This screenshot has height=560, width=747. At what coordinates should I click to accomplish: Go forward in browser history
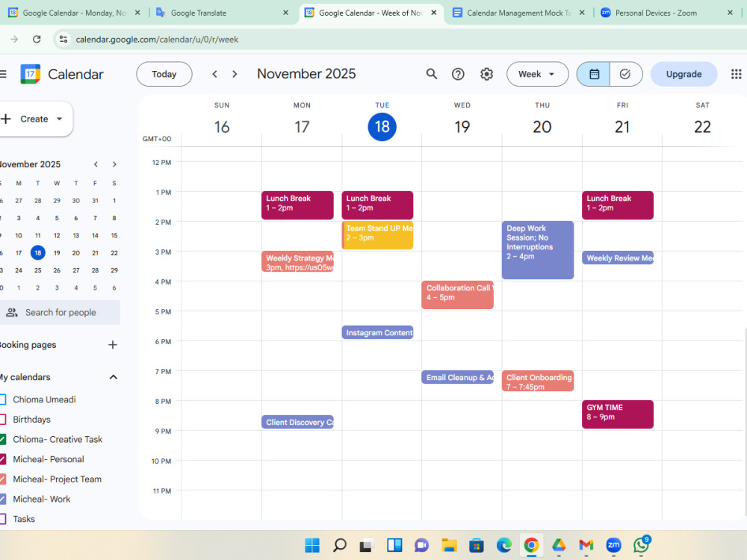[x=14, y=39]
